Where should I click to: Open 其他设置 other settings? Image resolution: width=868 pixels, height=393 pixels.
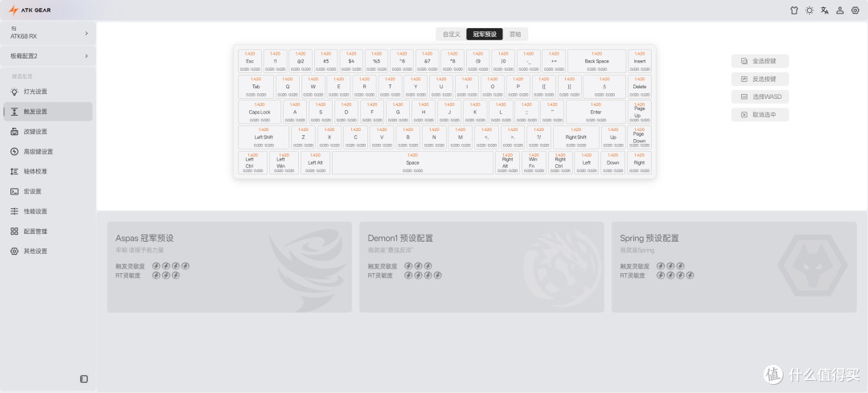coord(47,251)
